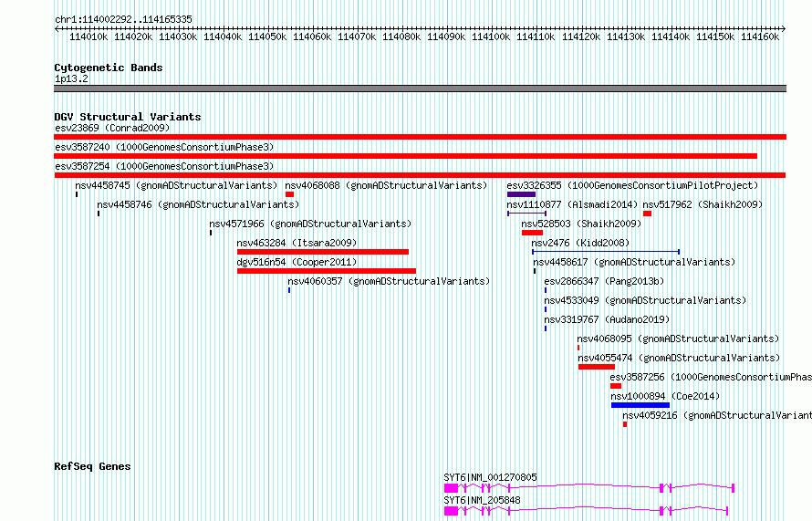
Task: Open the esv3587254 (1000GenomesConsortiumPhase3) label
Action: tap(164, 166)
